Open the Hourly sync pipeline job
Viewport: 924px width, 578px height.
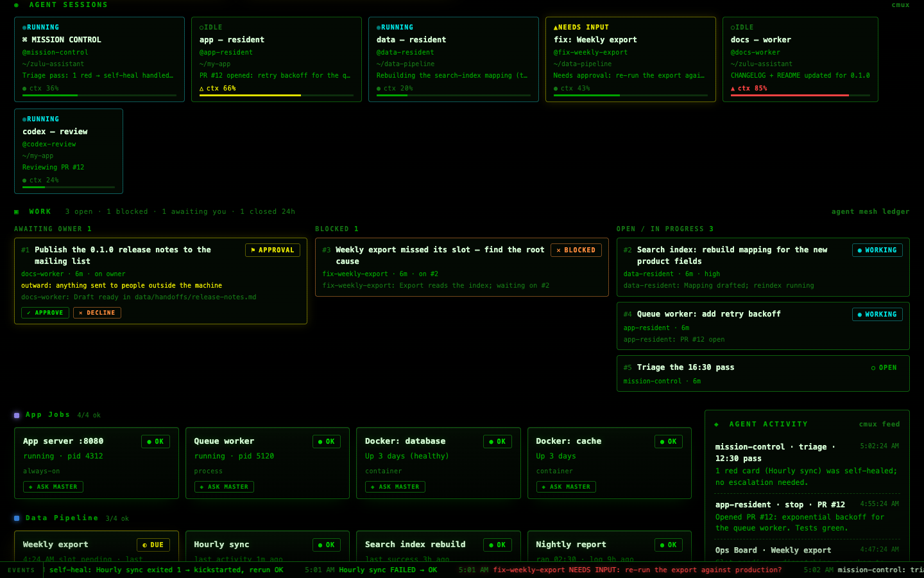pyautogui.click(x=268, y=547)
